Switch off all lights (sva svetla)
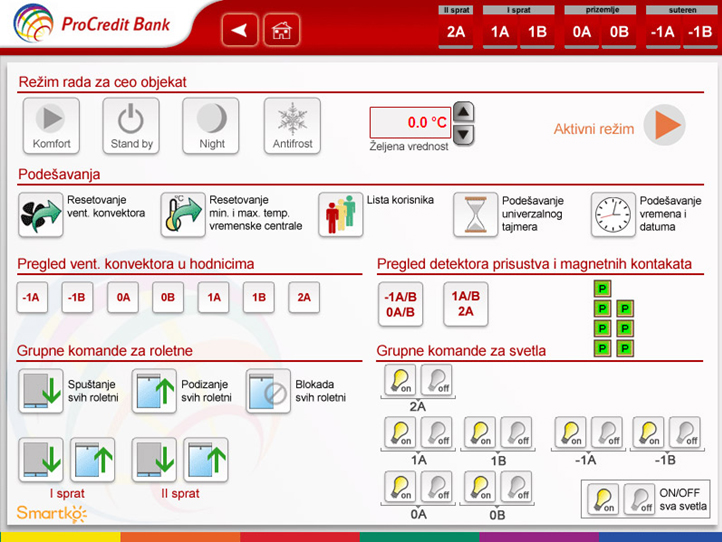 click(640, 499)
